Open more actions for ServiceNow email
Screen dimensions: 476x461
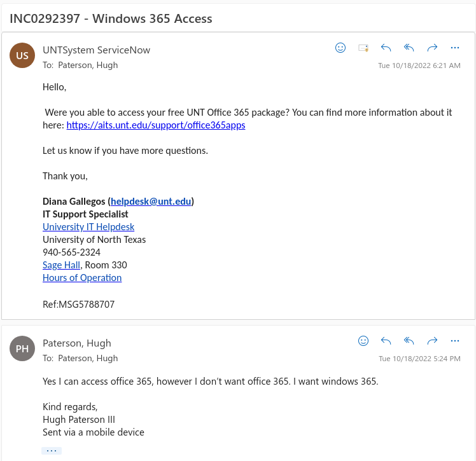click(455, 48)
